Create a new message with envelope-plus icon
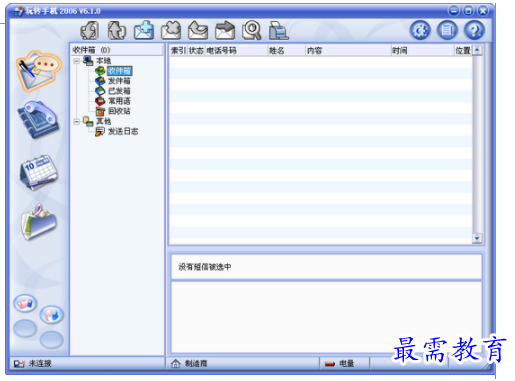Image resolution: width=515 pixels, height=381 pixels. [144, 30]
